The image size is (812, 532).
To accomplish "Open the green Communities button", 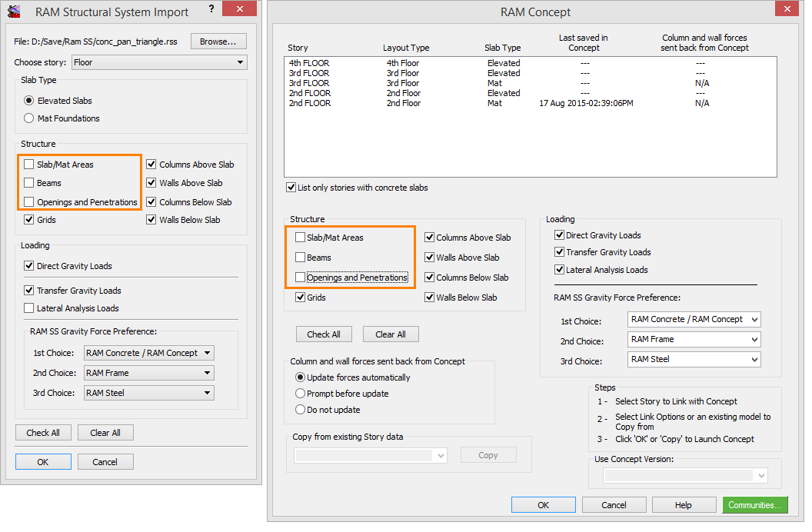I will pos(755,505).
